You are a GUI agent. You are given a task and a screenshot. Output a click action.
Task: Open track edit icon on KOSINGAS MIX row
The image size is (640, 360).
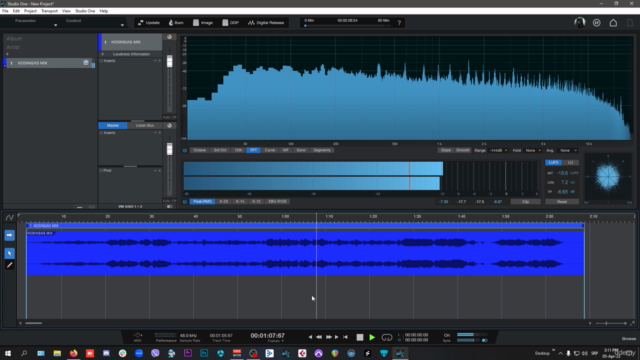click(x=86, y=63)
